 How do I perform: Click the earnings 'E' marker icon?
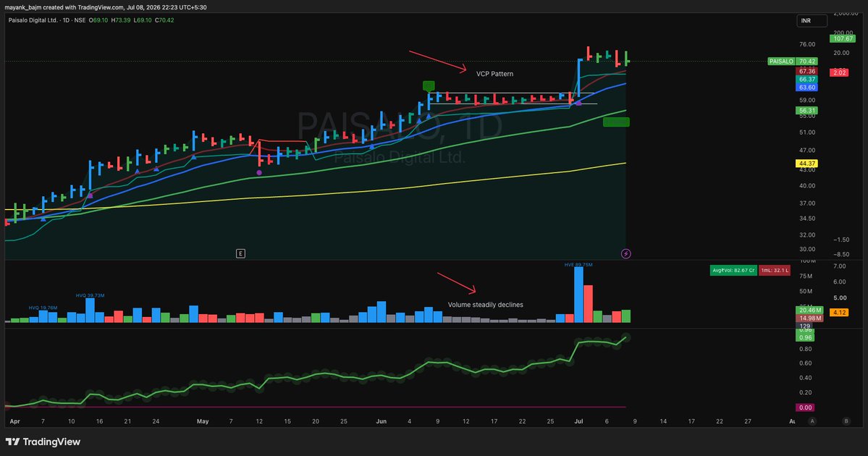tap(240, 253)
